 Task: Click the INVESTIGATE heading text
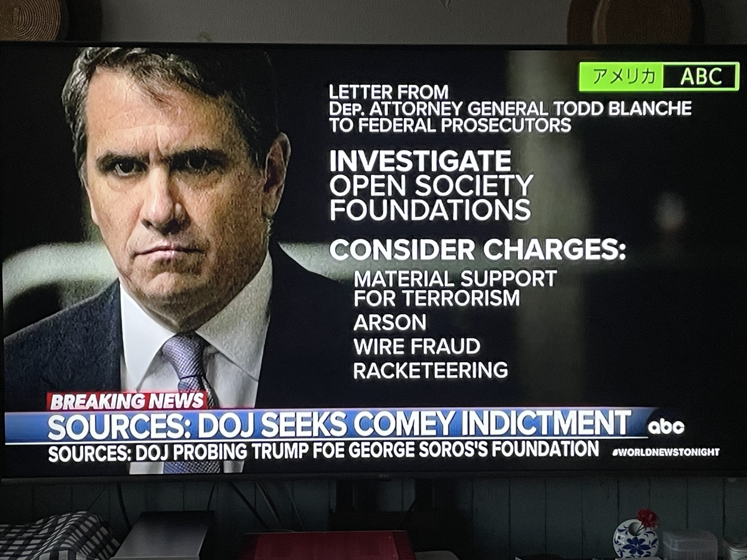pyautogui.click(x=420, y=161)
